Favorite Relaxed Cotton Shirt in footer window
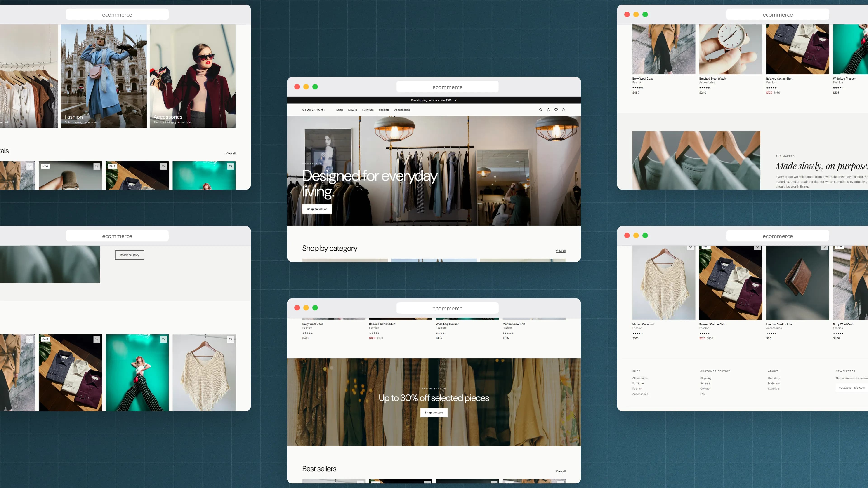The image size is (868, 488). point(757,247)
